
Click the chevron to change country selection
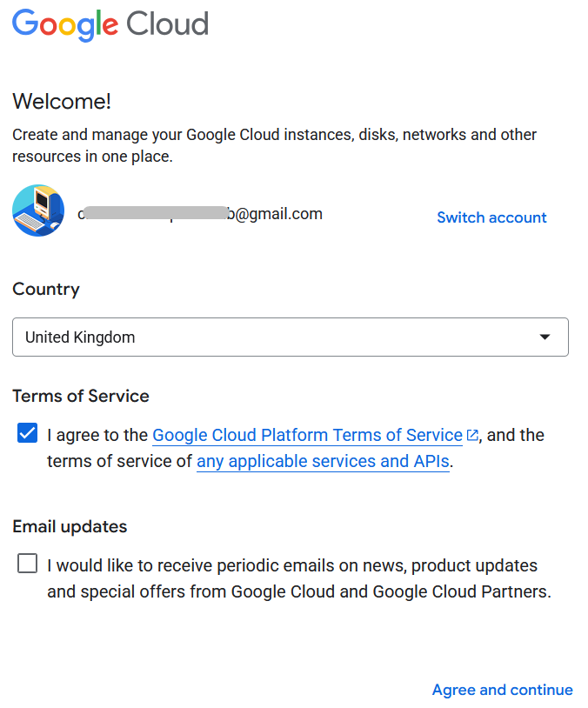545,337
